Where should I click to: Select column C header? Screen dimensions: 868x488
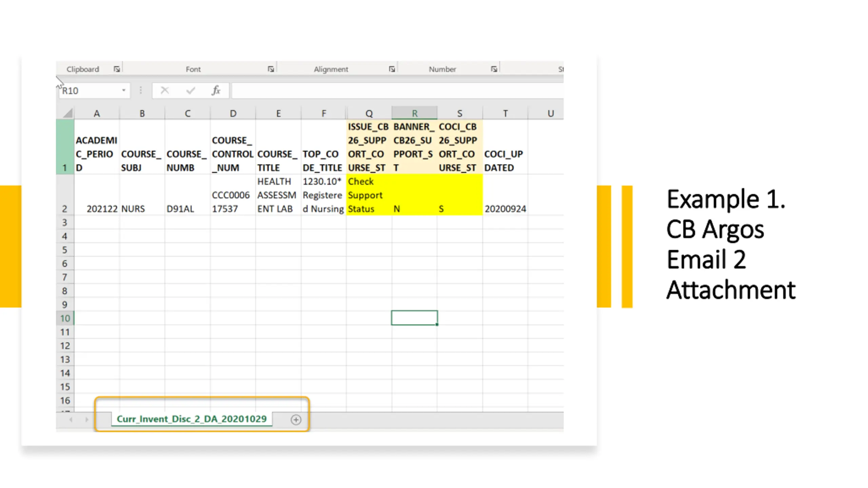[x=188, y=113]
